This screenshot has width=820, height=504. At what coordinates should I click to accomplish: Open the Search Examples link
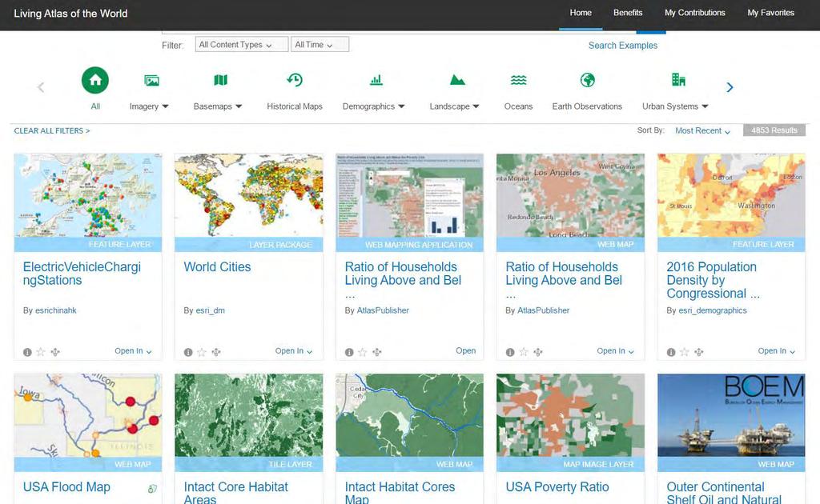coord(623,46)
